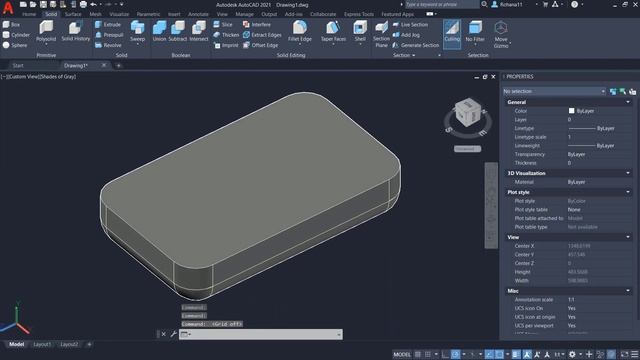Viewport: 640px width, 360px height.
Task: Click the new drawing plus tab button
Action: point(118,65)
